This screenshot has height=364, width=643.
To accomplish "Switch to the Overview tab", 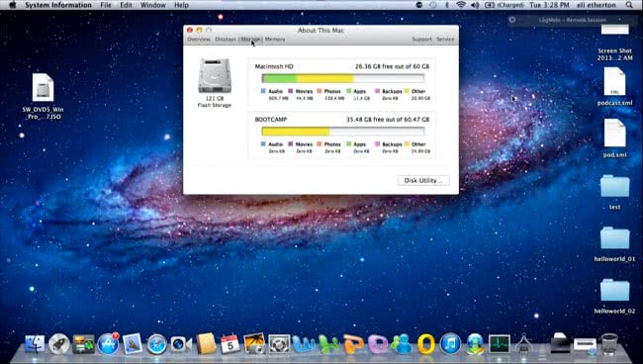I will pyautogui.click(x=199, y=40).
